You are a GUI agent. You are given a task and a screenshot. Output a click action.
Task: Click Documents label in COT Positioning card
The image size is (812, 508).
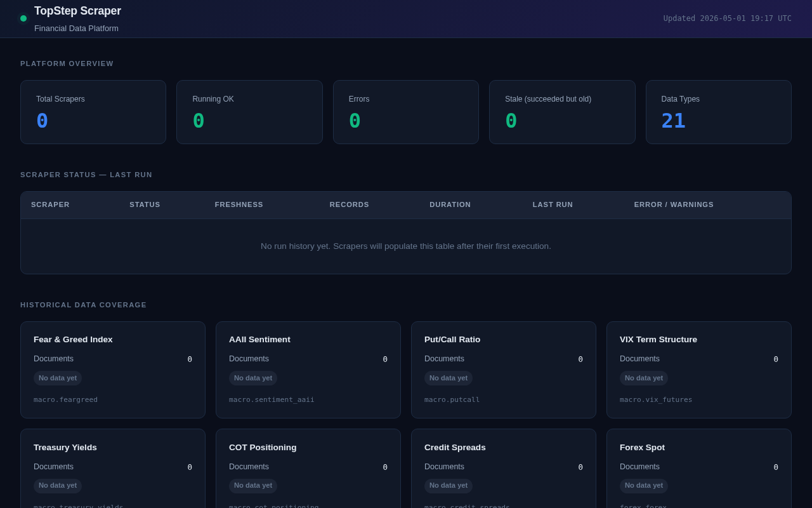(x=249, y=467)
